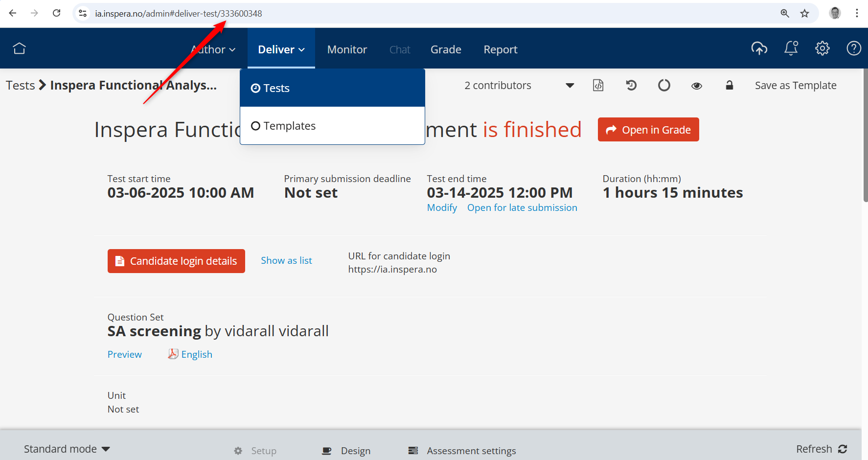
Task: Open the settings gear in the header
Action: [822, 48]
